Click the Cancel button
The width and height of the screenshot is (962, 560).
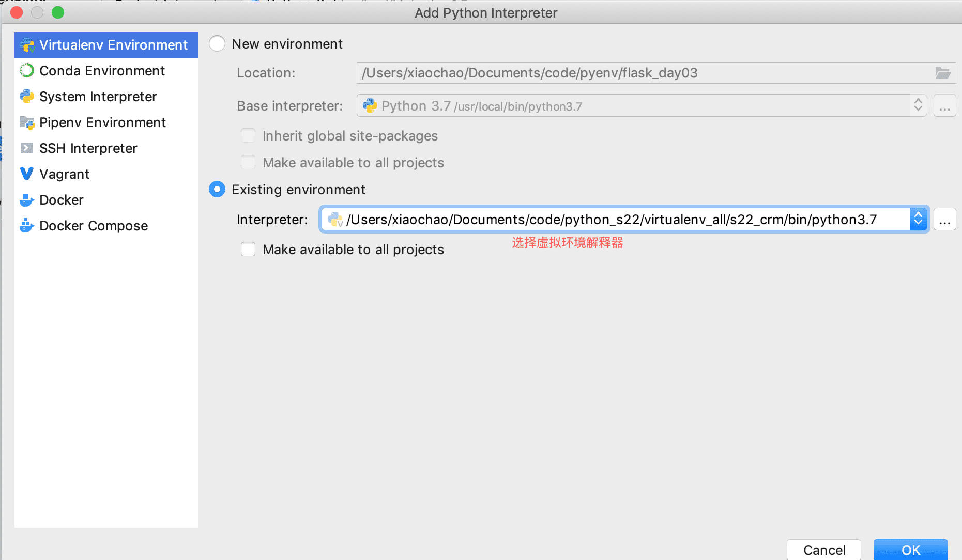(x=824, y=550)
